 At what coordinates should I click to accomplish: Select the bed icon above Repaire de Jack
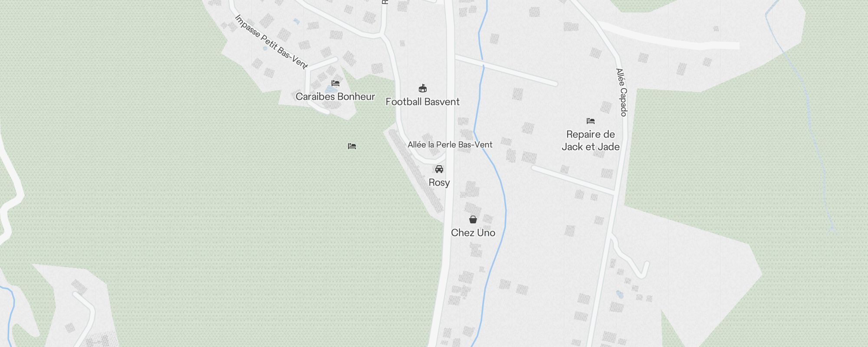click(591, 121)
